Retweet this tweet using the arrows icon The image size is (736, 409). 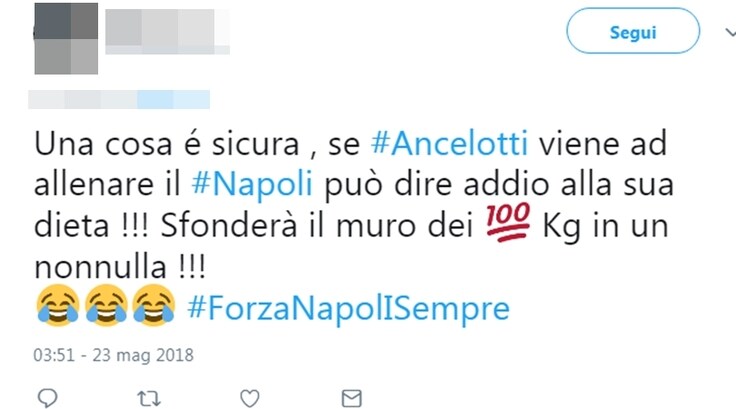coord(149,399)
